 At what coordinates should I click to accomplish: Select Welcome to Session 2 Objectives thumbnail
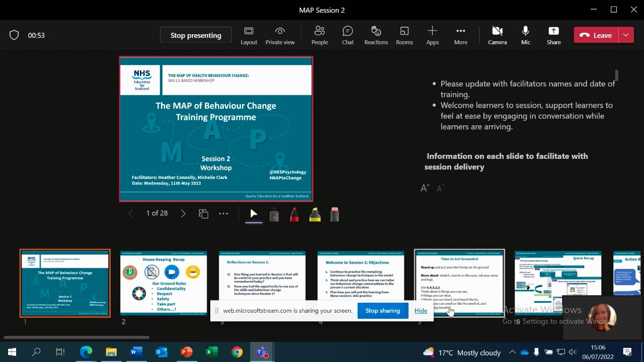pyautogui.click(x=361, y=283)
